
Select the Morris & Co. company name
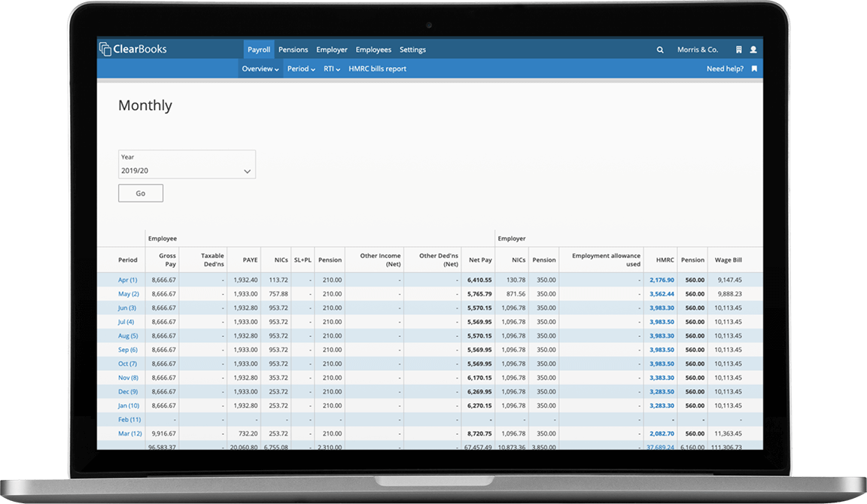(698, 50)
